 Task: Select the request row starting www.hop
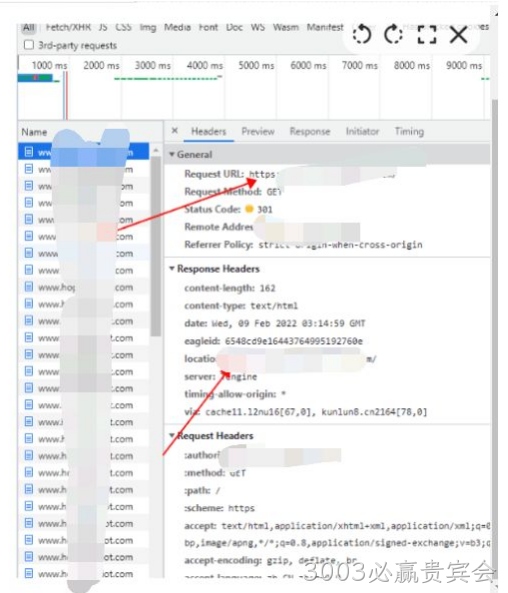pyautogui.click(x=83, y=287)
